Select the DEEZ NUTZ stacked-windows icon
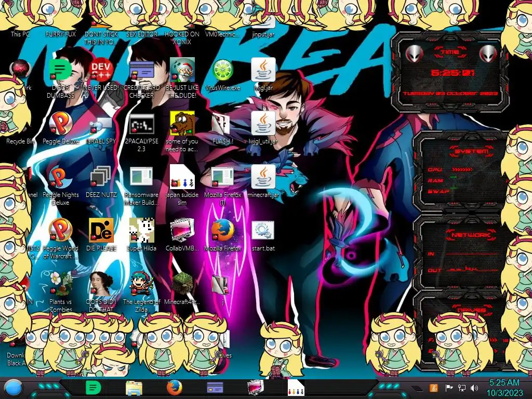This screenshot has width=532, height=399. click(101, 177)
